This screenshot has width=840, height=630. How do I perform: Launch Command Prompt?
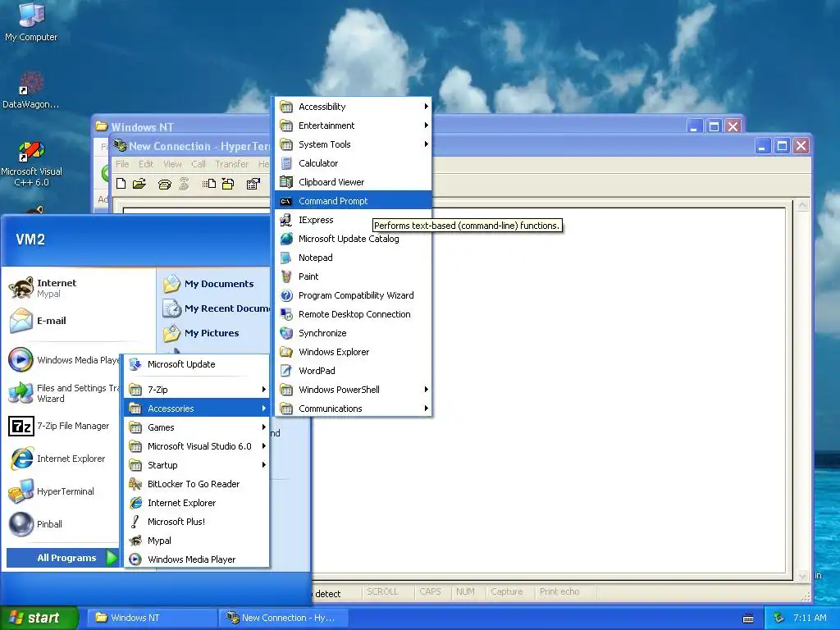pyautogui.click(x=353, y=201)
